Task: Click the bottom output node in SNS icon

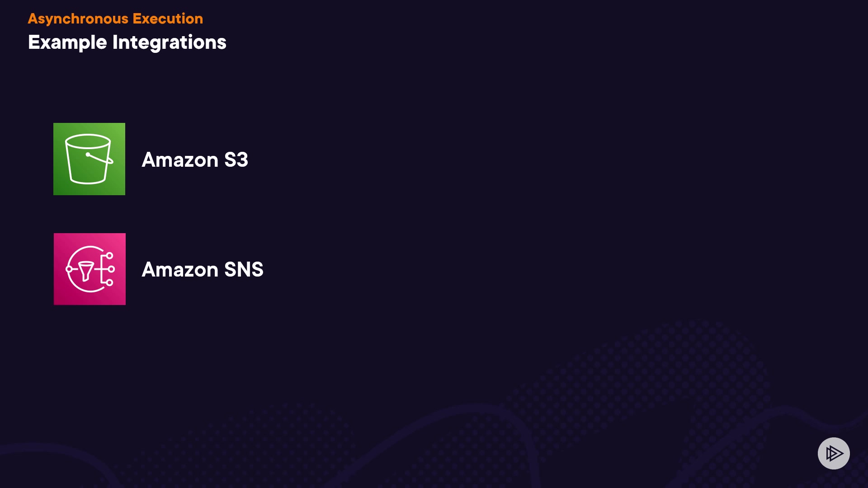Action: coord(109,283)
